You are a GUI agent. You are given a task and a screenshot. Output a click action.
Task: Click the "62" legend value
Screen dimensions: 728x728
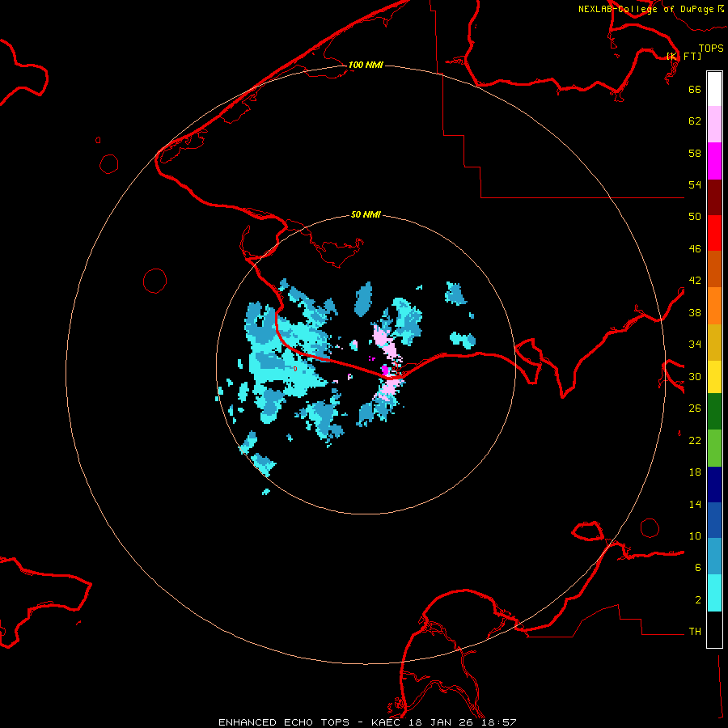(695, 121)
